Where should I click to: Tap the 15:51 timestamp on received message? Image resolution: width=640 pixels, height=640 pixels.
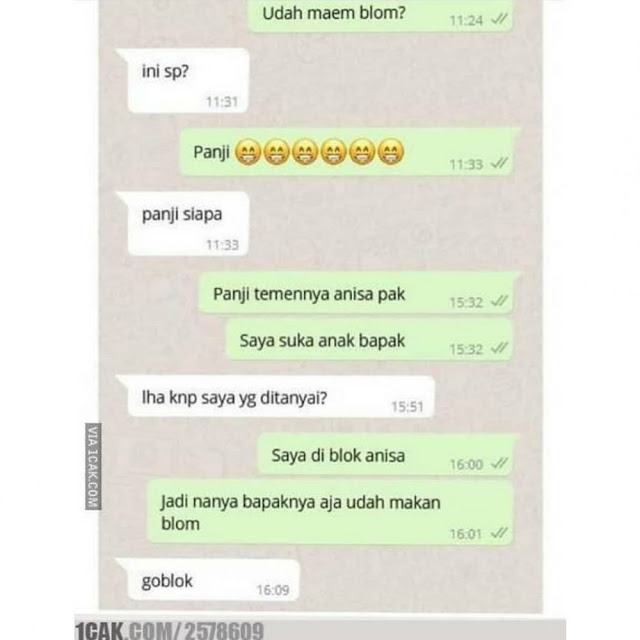[x=407, y=407]
